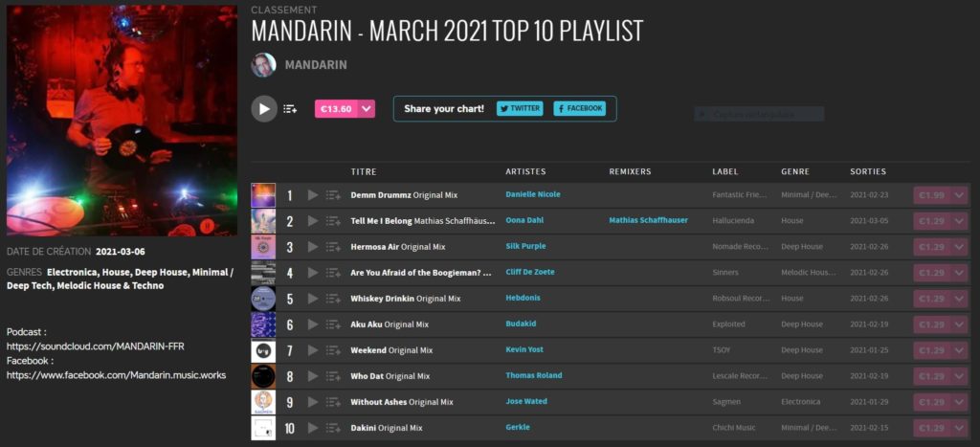Open Who Dat orange-disc artwork
This screenshot has height=447, width=980.
click(263, 376)
